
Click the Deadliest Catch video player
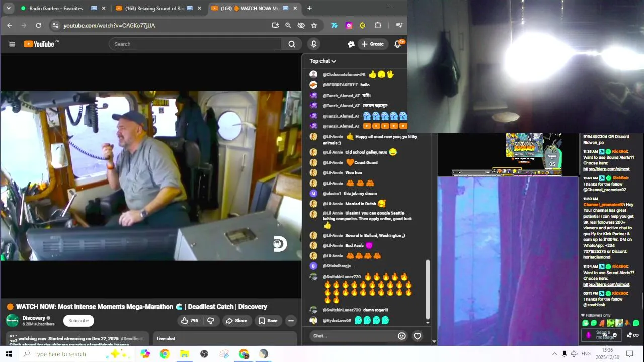[151, 176]
